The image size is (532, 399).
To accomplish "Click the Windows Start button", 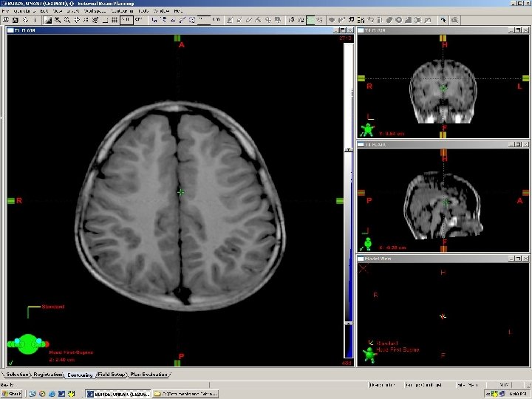I will click(12, 394).
